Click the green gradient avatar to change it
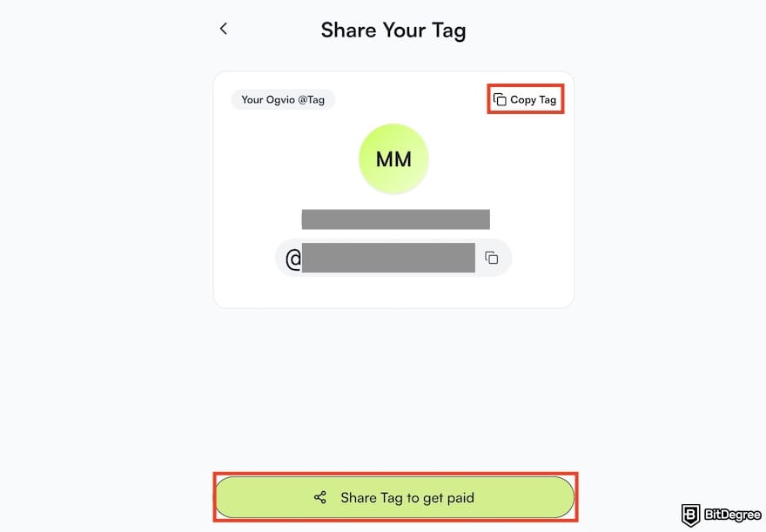Viewport: 766px width, 532px height. click(x=393, y=158)
